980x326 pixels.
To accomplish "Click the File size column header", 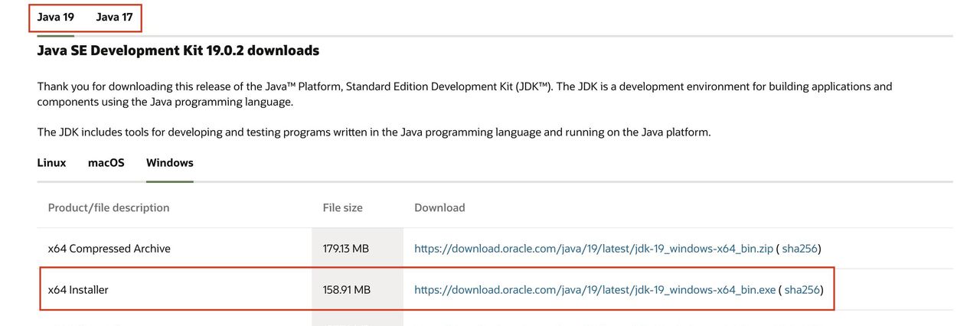I will click(x=342, y=208).
